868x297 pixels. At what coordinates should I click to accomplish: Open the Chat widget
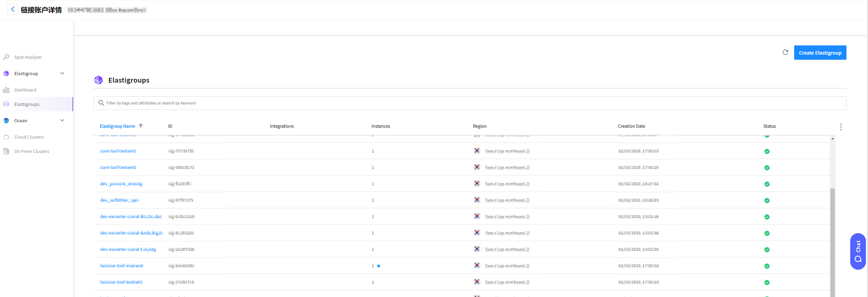tap(858, 252)
